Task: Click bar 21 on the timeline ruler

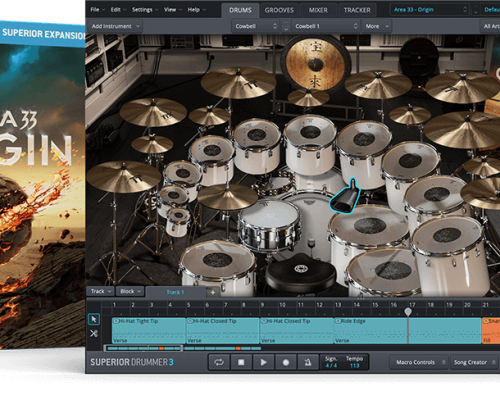Action: 486,305
